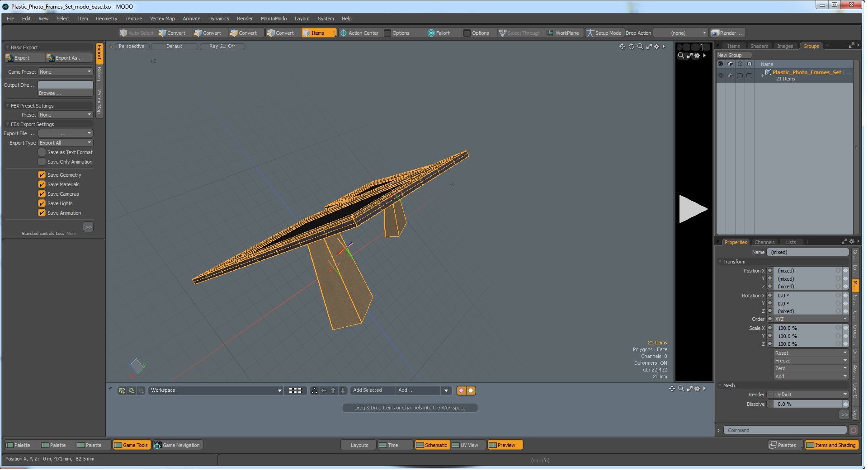Viewport: 868px width, 470px height.
Task: Click the viewport move/pan navigation icon
Action: coord(622,47)
